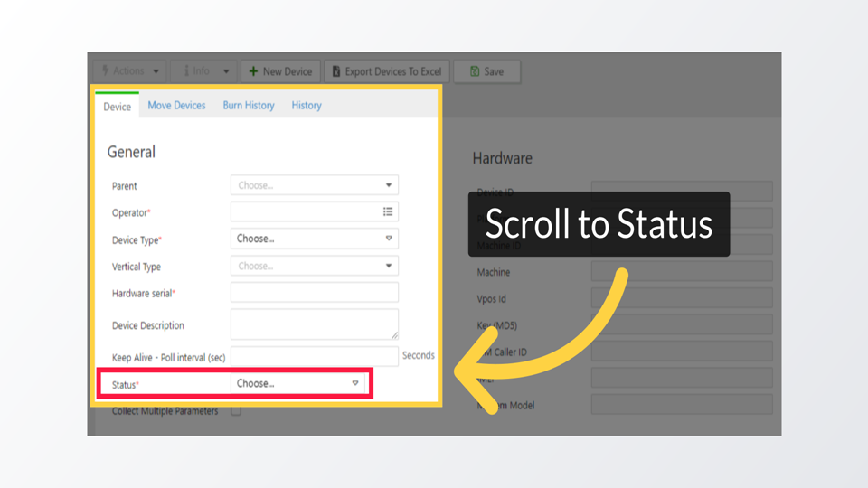Click the Info "i" icon
868x488 pixels.
point(186,70)
